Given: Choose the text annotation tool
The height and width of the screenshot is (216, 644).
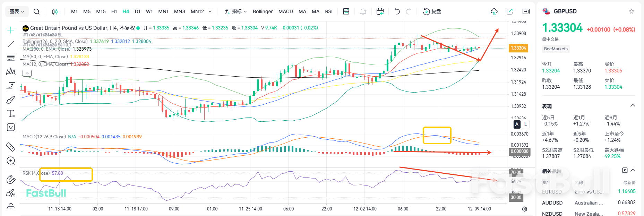Looking at the screenshot, I should tap(11, 114).
